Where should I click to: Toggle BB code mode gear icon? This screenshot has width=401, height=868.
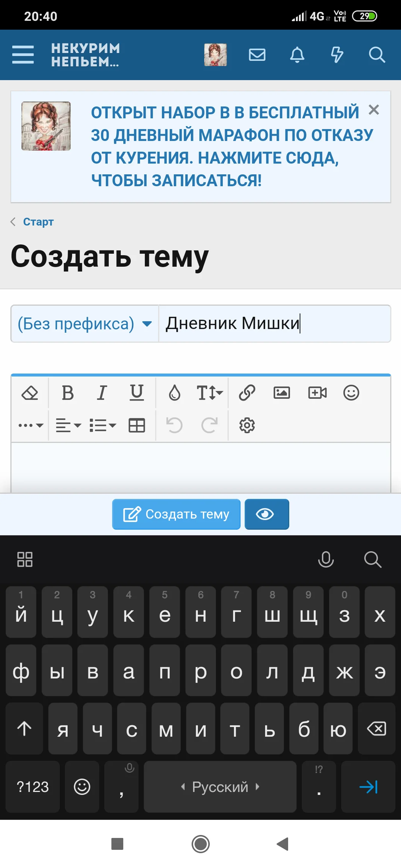[x=247, y=425]
